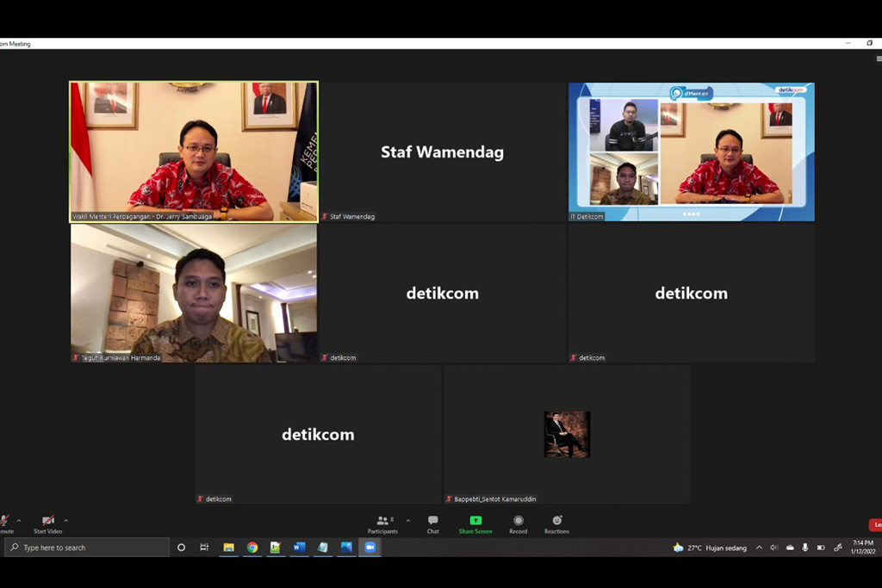Image resolution: width=882 pixels, height=588 pixels.
Task: Show hidden system tray icons
Action: pos(759,548)
